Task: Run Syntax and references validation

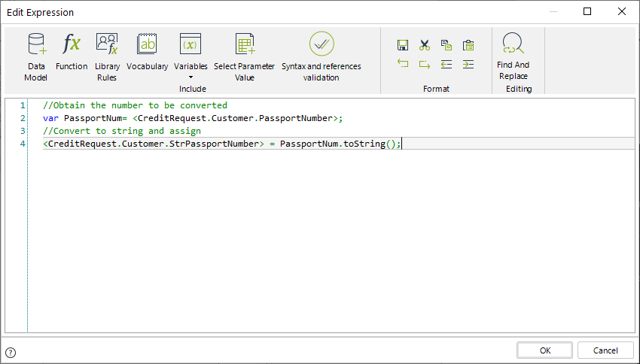Action: point(322,57)
